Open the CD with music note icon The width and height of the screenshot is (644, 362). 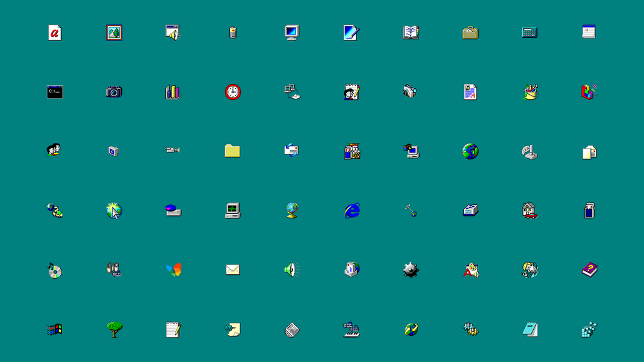(x=54, y=270)
